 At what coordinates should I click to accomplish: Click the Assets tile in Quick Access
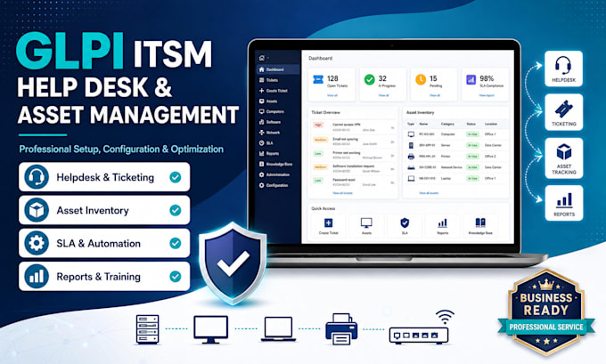coord(366,226)
